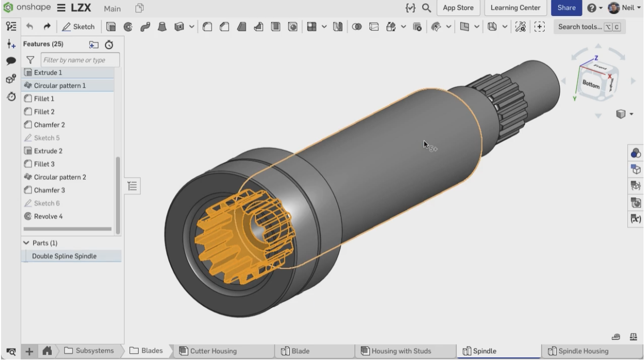This screenshot has height=361, width=644.
Task: Expand the Thicken tool dropdown arrow
Action: (192, 26)
